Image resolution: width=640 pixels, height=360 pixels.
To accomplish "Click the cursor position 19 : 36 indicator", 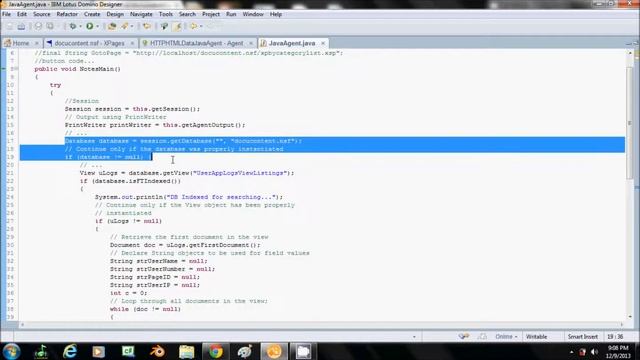I will [615, 337].
